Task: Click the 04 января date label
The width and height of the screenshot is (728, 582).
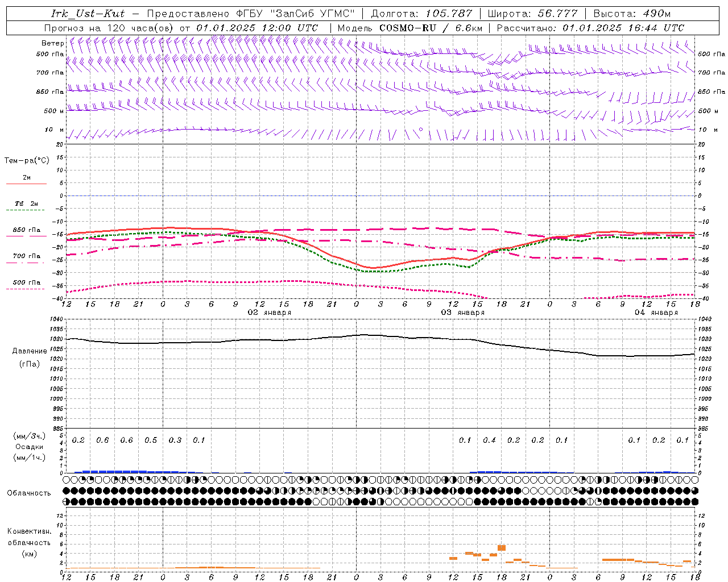Action: click(656, 313)
